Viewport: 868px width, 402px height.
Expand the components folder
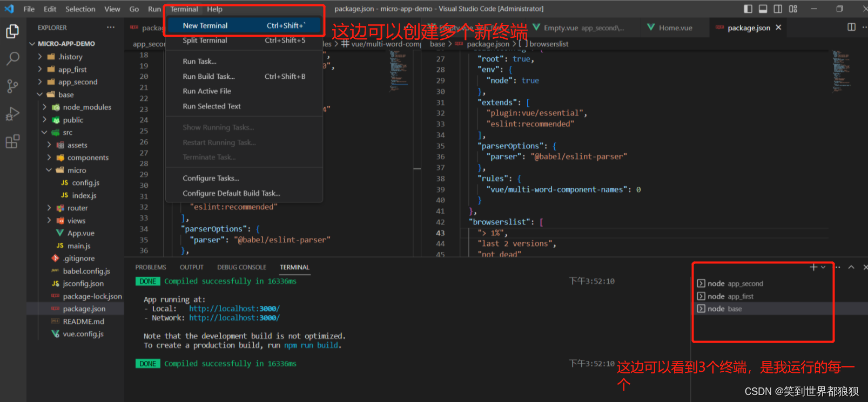click(x=76, y=158)
